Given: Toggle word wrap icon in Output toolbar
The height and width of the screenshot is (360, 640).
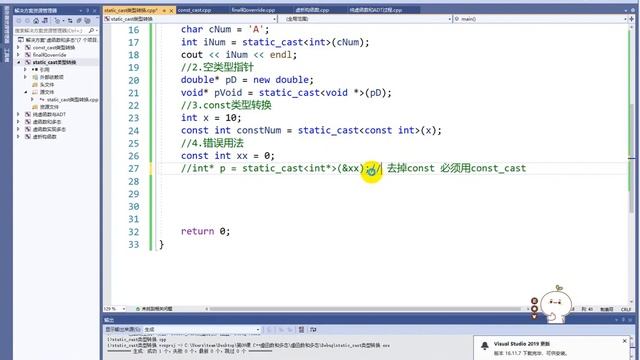Looking at the screenshot, I should [x=313, y=329].
